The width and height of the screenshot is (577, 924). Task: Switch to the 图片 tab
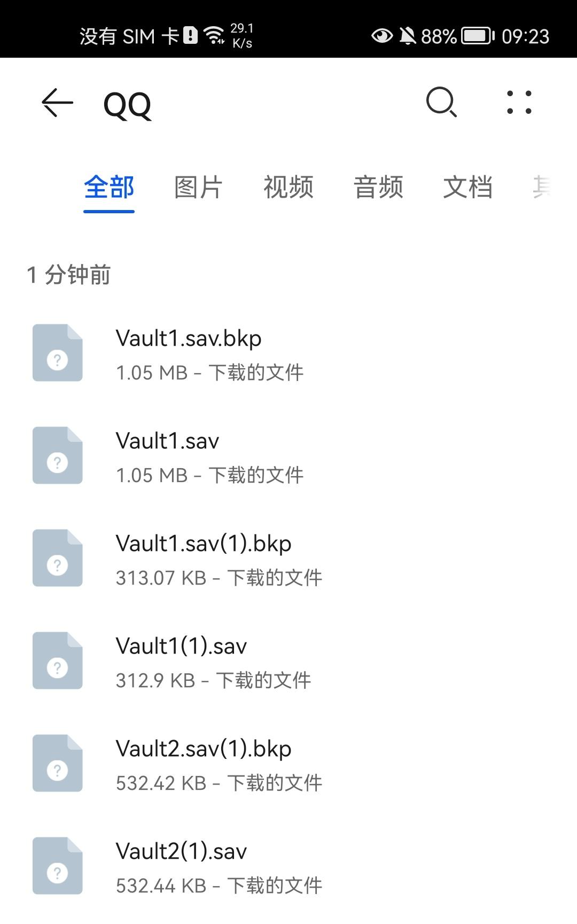198,188
